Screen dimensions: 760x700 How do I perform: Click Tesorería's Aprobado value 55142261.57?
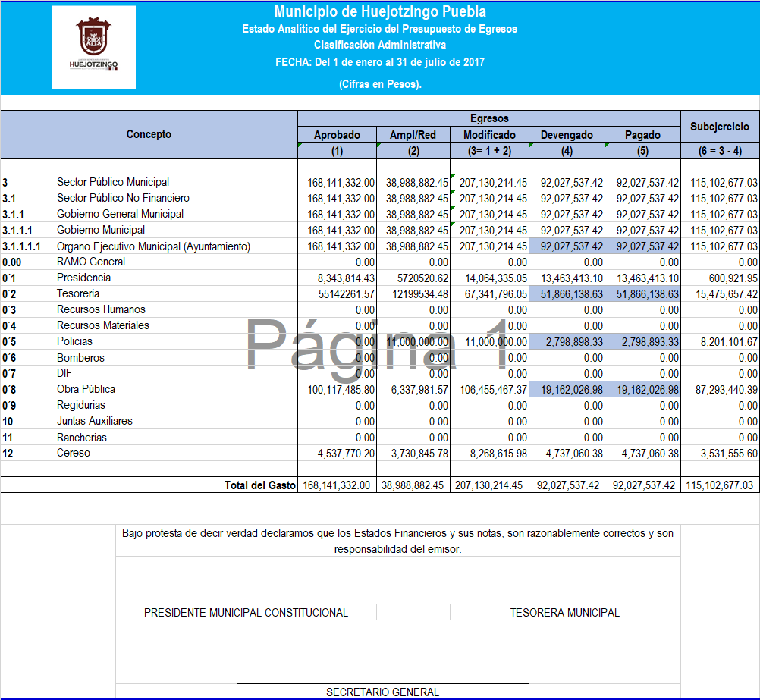(x=347, y=294)
